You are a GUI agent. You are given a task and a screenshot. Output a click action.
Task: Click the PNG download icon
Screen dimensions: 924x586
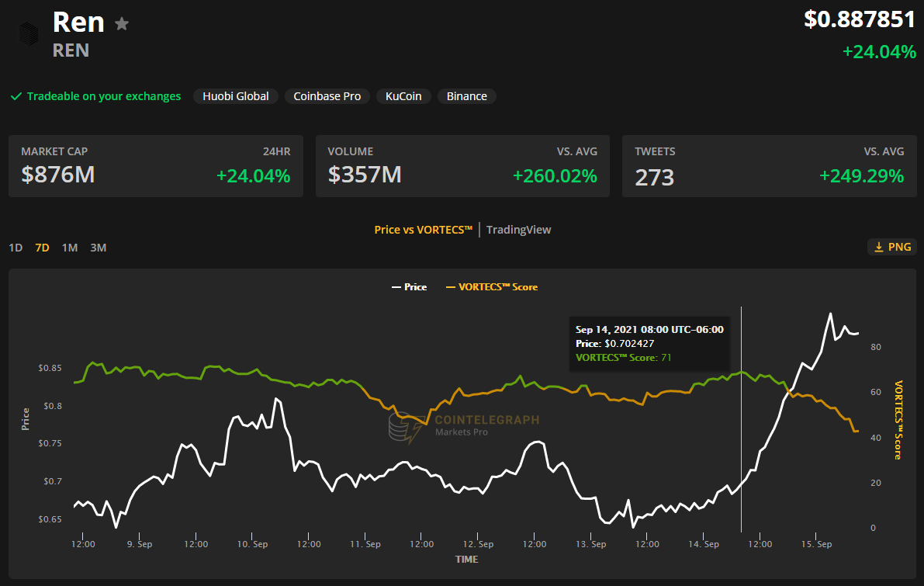coord(879,247)
